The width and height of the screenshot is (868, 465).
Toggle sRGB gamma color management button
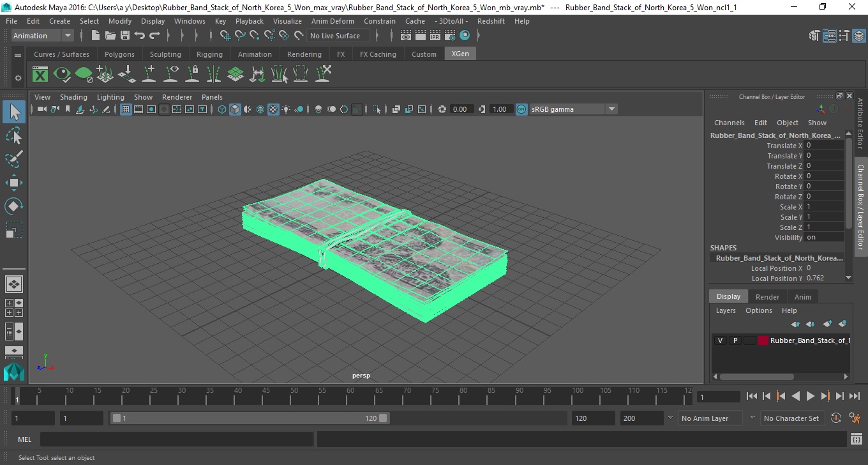click(x=521, y=109)
